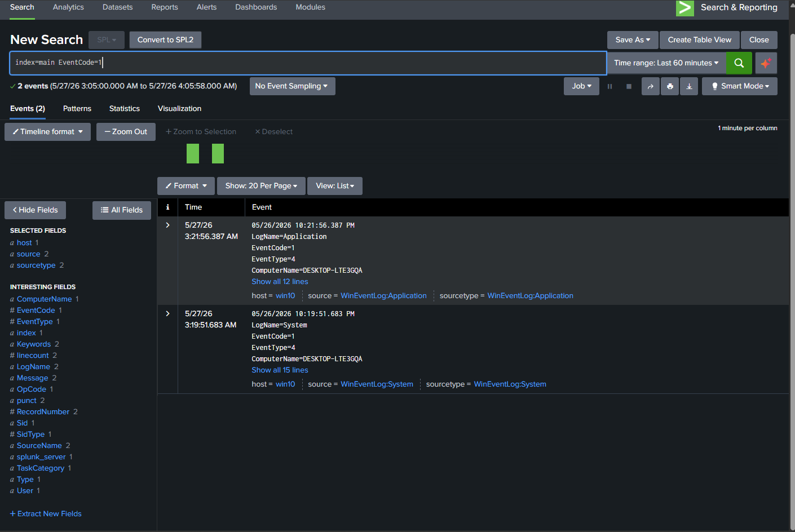Switch to the Visualization tab
This screenshot has width=795, height=532.
179,109
